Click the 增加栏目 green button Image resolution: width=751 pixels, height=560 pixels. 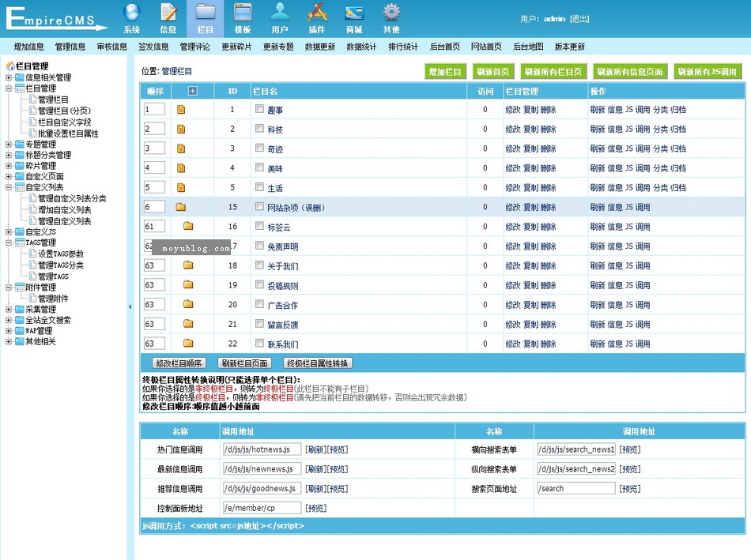[445, 72]
